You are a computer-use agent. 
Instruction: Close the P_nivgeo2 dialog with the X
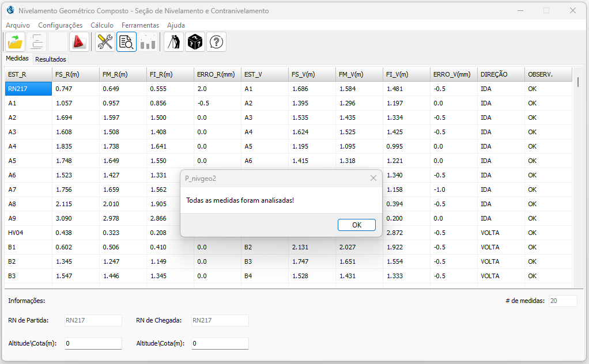pyautogui.click(x=373, y=178)
